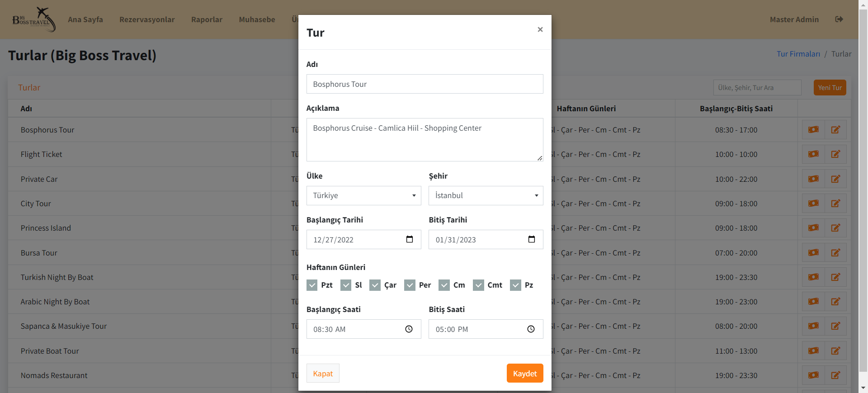Close the Tur dialog with X
868x393 pixels.
click(x=540, y=29)
